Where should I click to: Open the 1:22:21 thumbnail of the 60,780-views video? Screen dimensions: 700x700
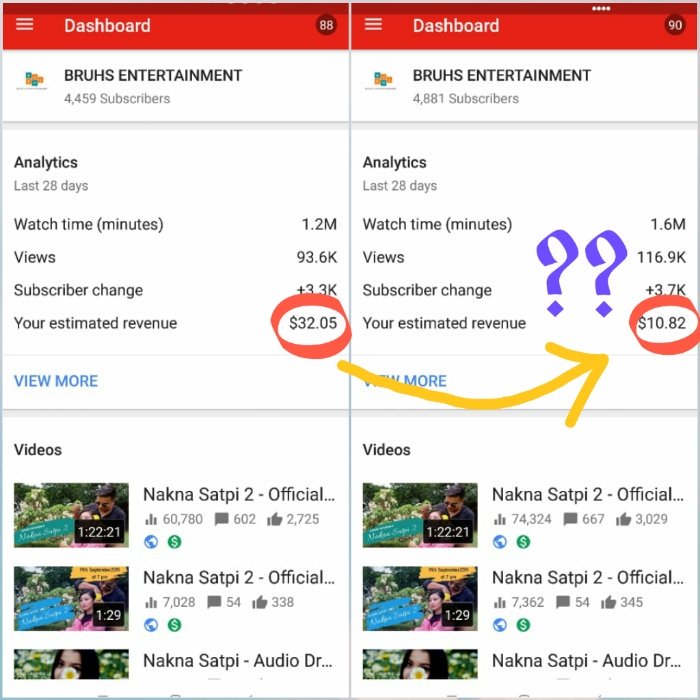(71, 515)
